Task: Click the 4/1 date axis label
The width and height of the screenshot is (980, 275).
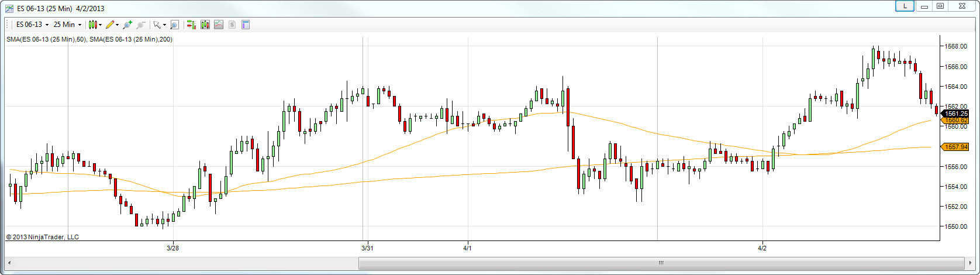Action: (x=467, y=248)
